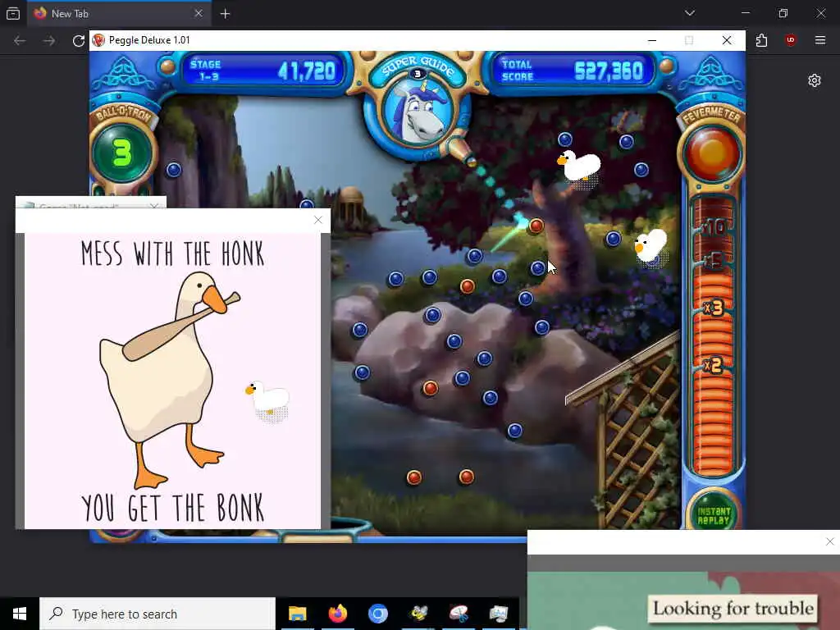Click the x2 Fevermeter multiplier marker
The image size is (840, 630).
713,366
